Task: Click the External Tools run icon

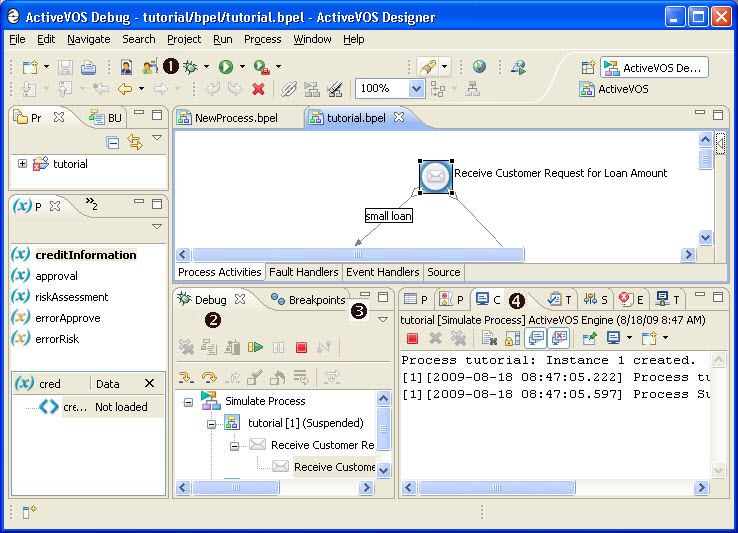Action: [261, 67]
